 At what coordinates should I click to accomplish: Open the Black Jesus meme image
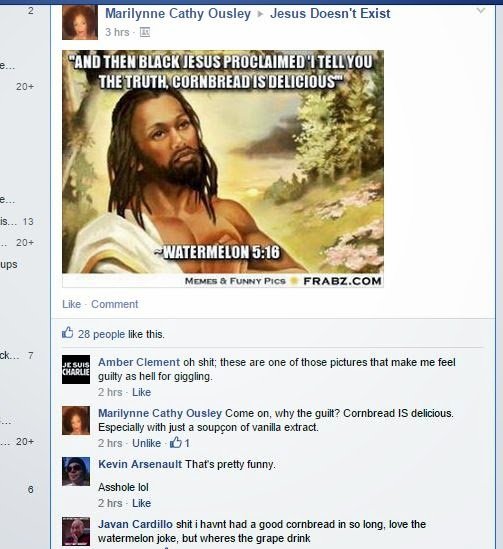point(223,168)
